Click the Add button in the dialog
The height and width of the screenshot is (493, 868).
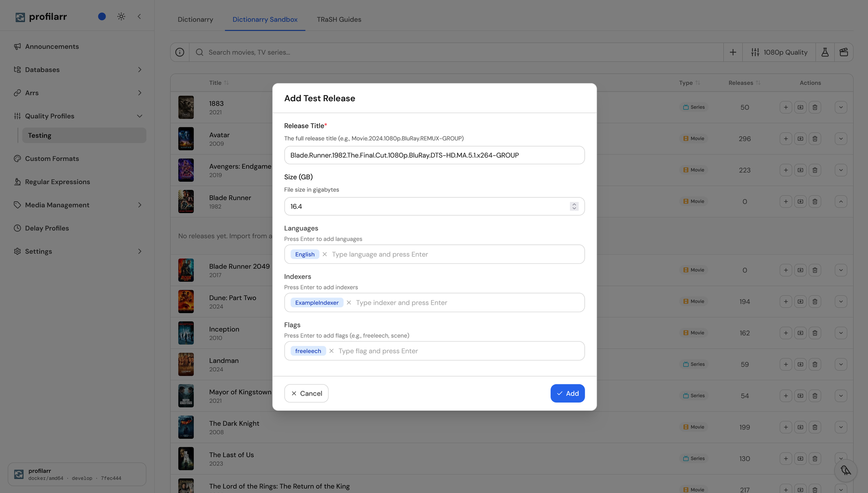point(567,393)
